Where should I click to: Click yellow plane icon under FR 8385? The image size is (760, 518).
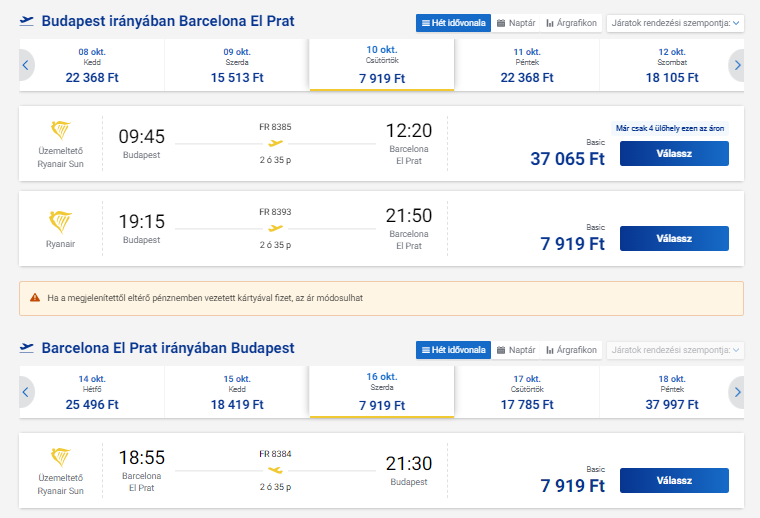coord(275,143)
